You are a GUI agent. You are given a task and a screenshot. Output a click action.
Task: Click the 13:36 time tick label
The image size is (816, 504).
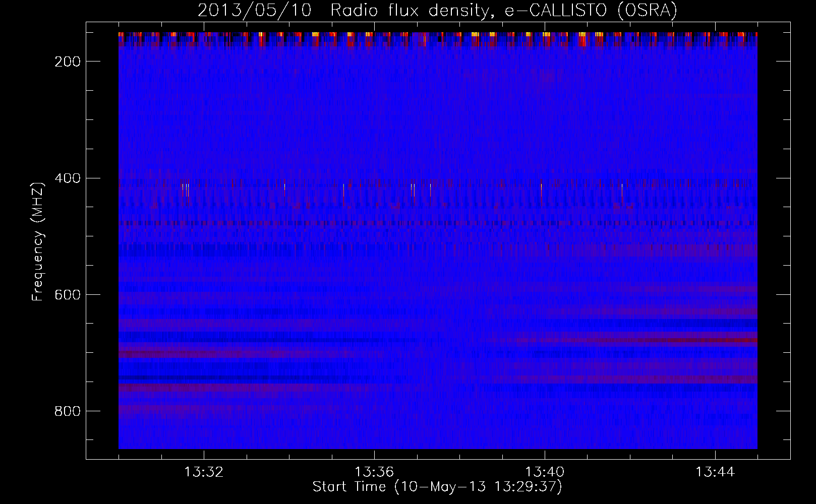tap(374, 472)
